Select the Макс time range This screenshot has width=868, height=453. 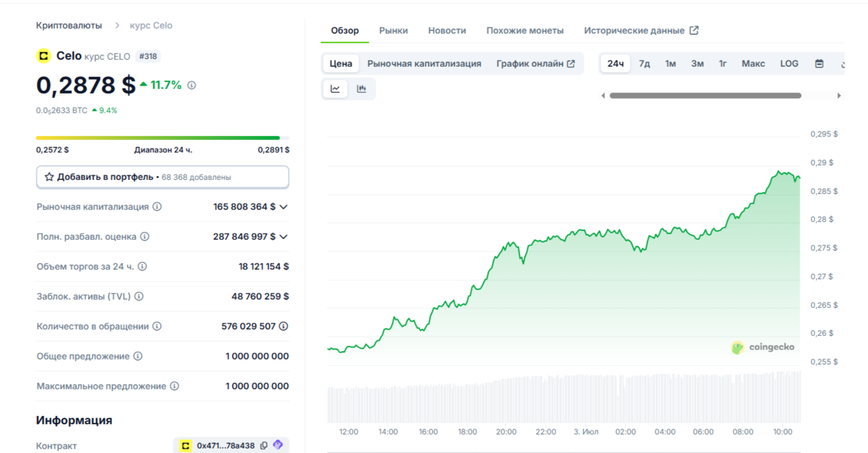pyautogui.click(x=753, y=64)
